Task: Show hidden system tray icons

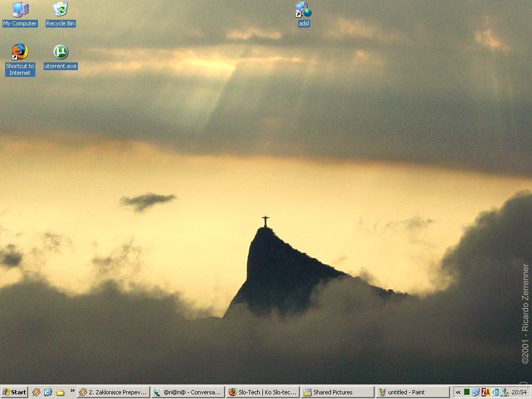Action: point(458,392)
